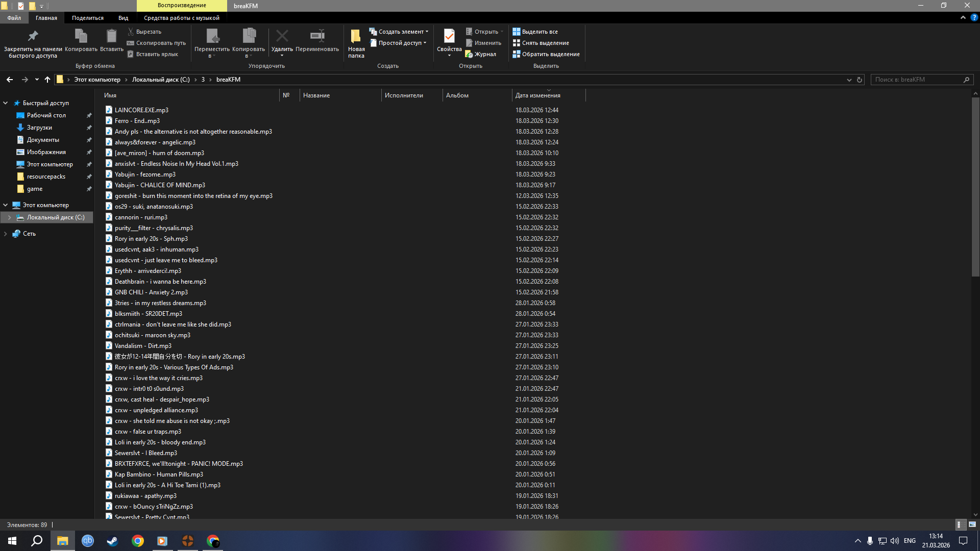This screenshot has width=980, height=551.
Task: Open the Поделиться ribbon tab
Action: pyautogui.click(x=87, y=18)
